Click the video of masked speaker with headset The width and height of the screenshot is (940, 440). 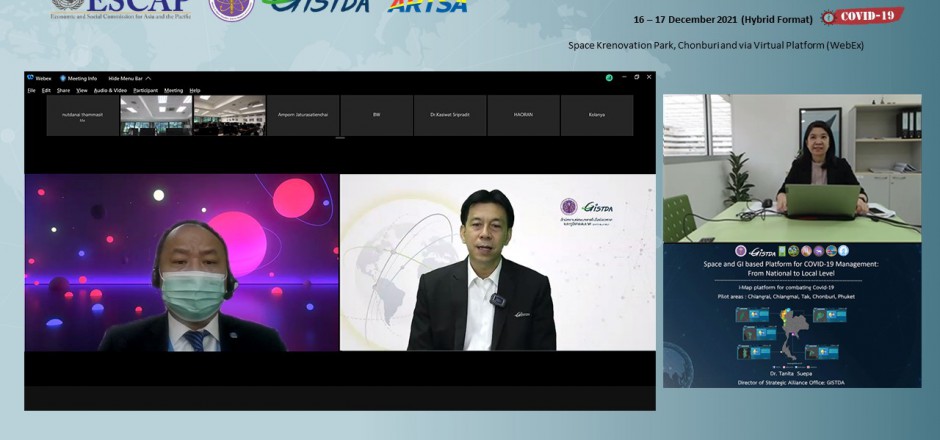[182, 263]
